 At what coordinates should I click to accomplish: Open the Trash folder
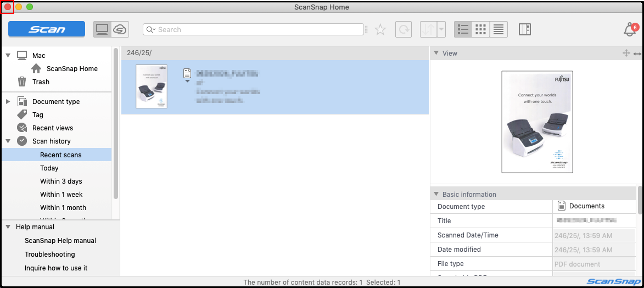41,82
